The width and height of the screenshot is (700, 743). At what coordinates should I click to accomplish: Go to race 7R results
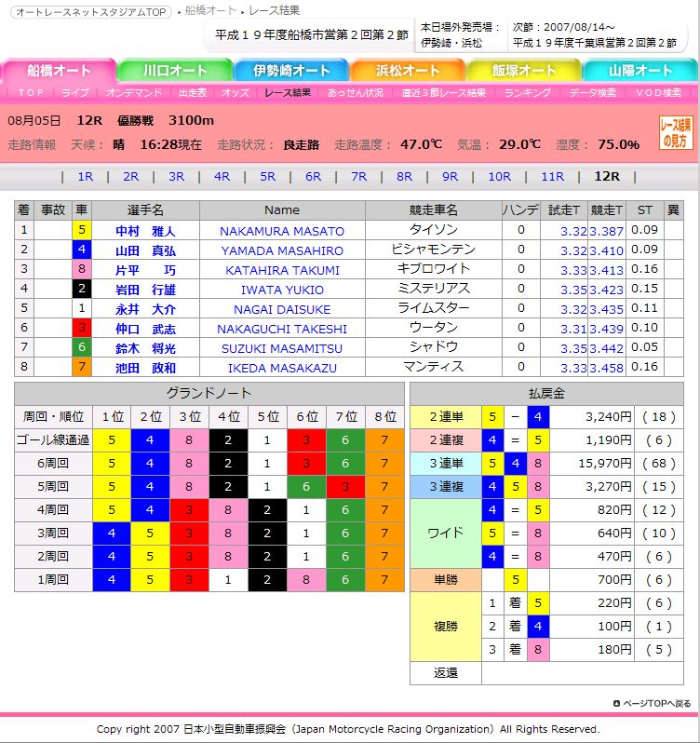tap(358, 177)
